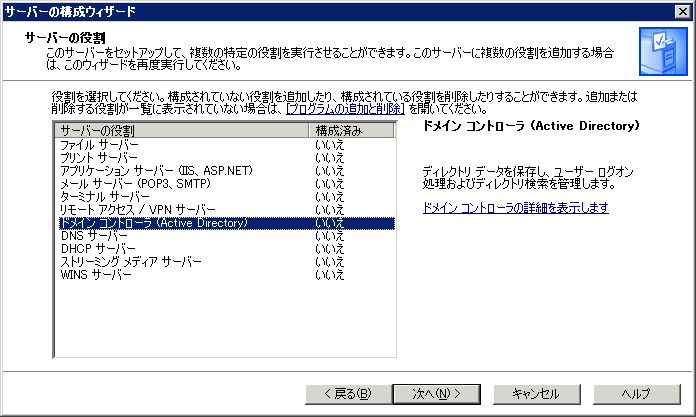Click いいえ status for DNS サーバー
The image size is (696, 417).
(329, 236)
